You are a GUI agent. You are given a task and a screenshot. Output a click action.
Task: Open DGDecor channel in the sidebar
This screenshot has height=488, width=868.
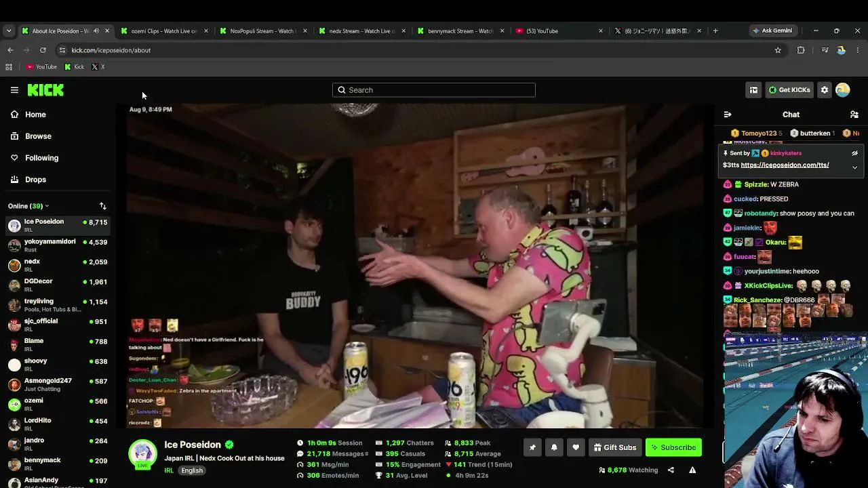click(x=58, y=285)
